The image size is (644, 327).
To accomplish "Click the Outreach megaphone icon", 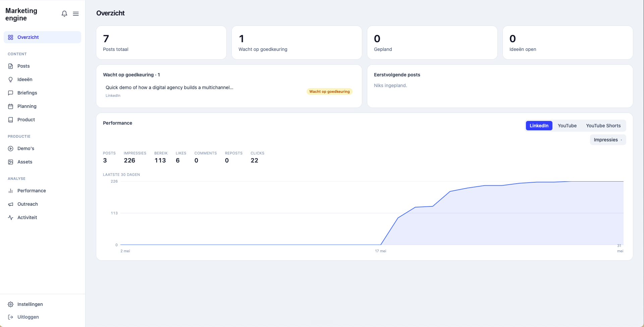I will [x=11, y=204].
